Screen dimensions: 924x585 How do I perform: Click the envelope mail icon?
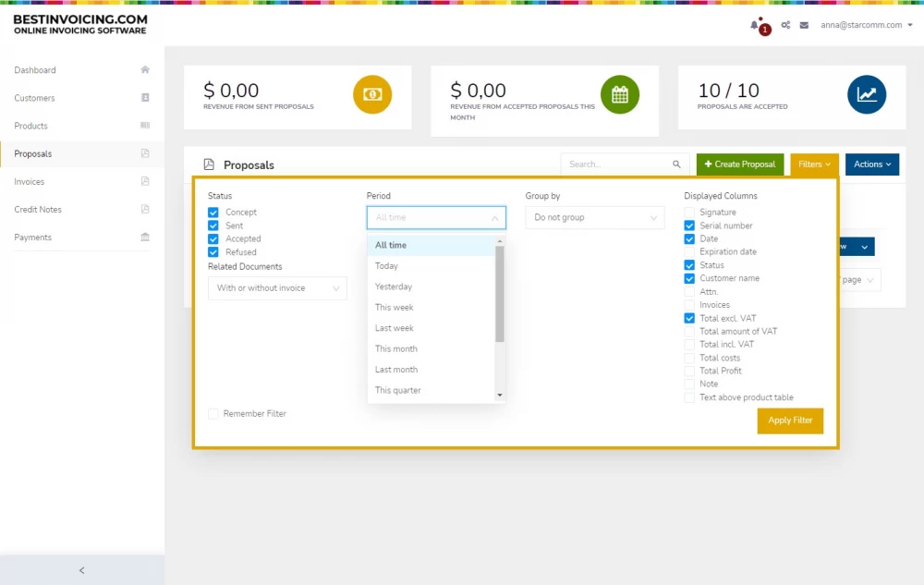pos(804,25)
